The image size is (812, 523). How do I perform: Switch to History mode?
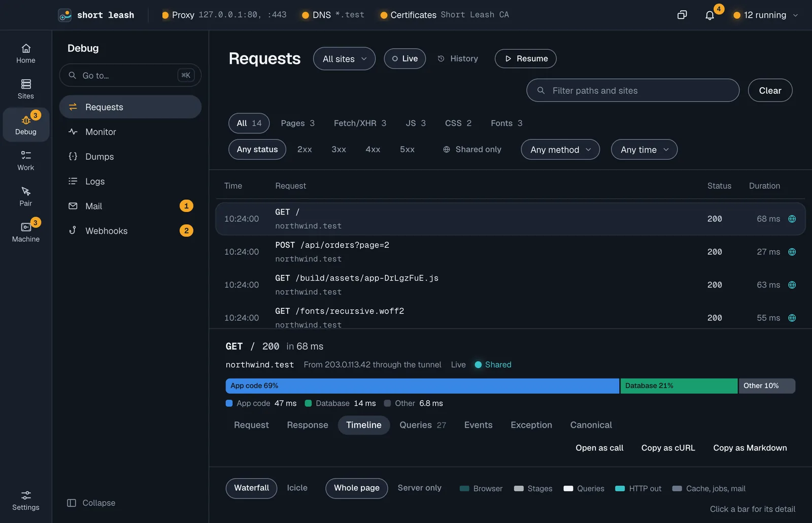click(x=457, y=58)
